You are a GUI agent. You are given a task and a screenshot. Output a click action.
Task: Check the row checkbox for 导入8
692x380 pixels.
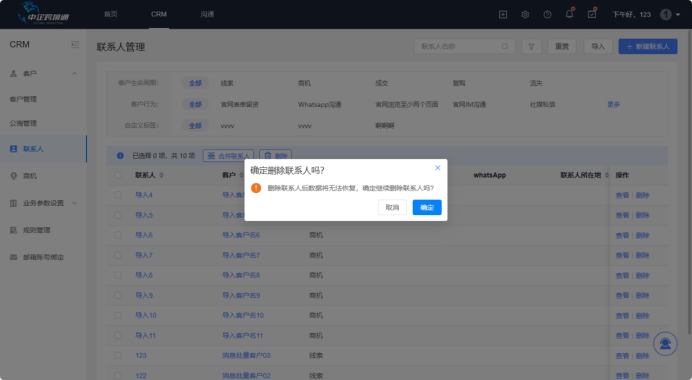click(x=118, y=275)
